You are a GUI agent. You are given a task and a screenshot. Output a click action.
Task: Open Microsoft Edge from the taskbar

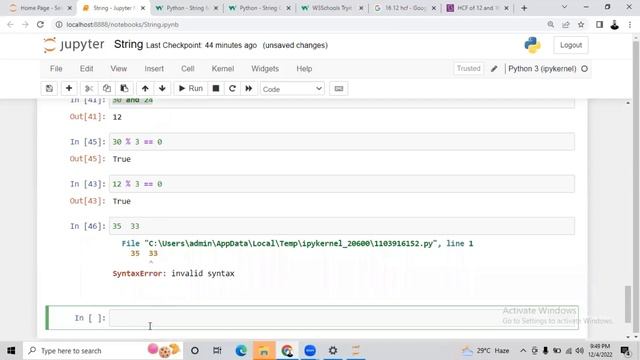(x=241, y=351)
